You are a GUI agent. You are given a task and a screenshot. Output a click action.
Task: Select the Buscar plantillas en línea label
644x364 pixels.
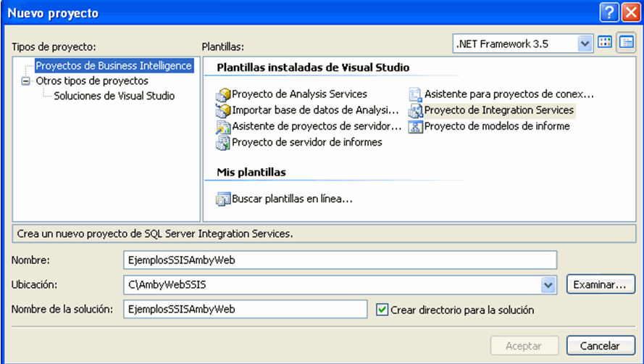(292, 199)
